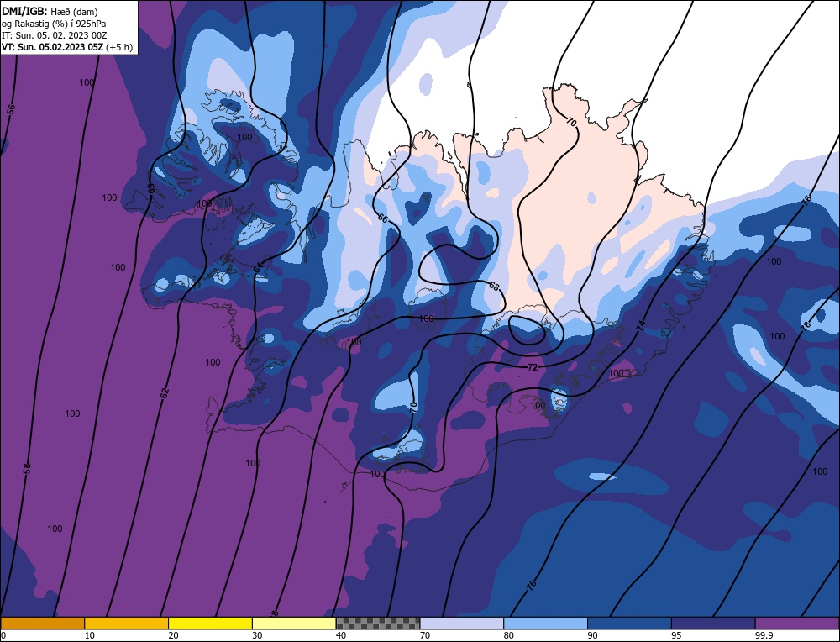Select the lavender 70–80 legend swatch
Image resolution: width=840 pixels, height=642 pixels.
pyautogui.click(x=462, y=623)
